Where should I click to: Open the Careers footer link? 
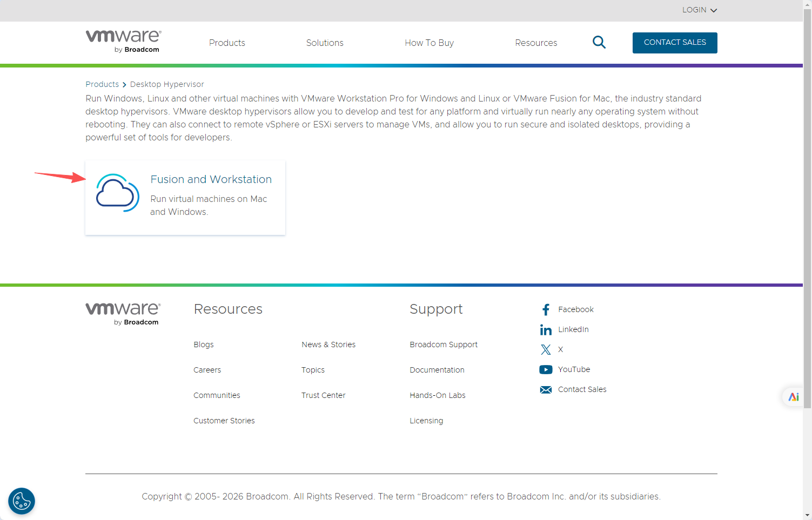(207, 370)
